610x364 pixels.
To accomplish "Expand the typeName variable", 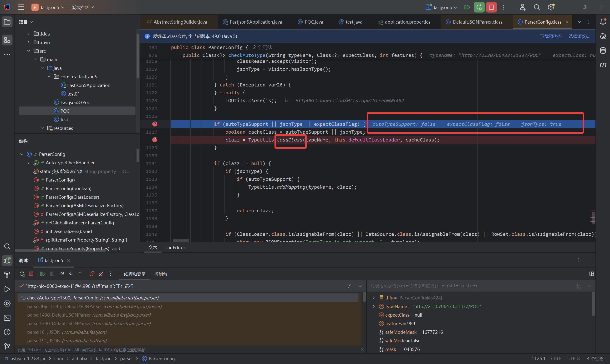I will click(374, 306).
